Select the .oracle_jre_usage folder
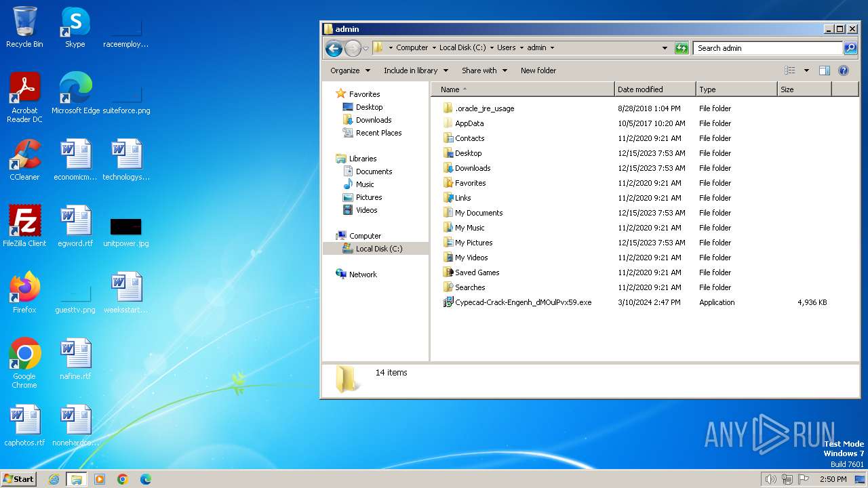This screenshot has height=488, width=868. tap(484, 108)
